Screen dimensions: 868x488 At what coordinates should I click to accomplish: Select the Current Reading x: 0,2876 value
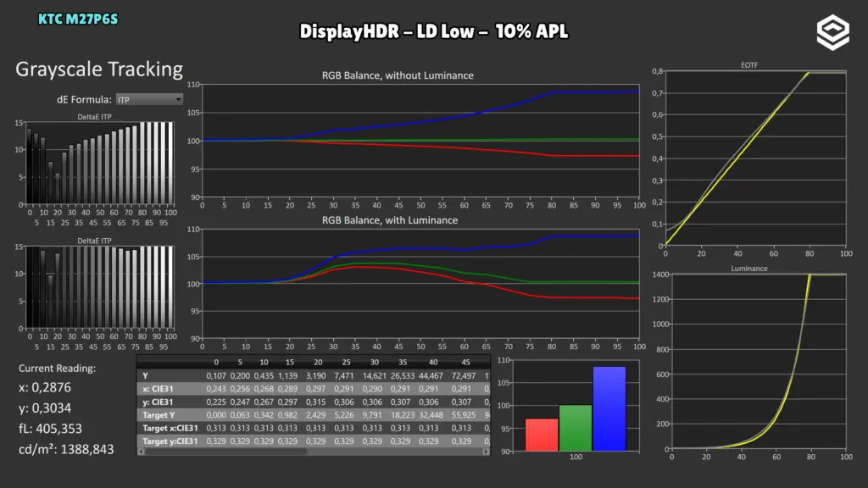pos(45,387)
